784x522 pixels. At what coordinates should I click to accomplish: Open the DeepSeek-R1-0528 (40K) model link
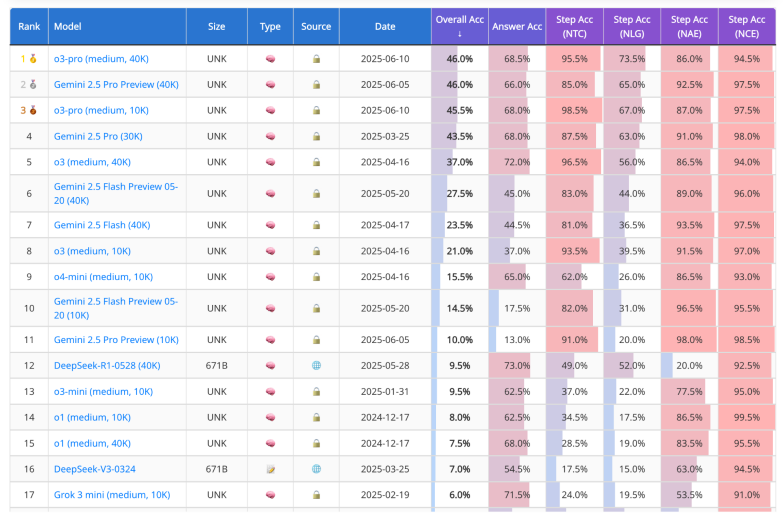click(107, 365)
